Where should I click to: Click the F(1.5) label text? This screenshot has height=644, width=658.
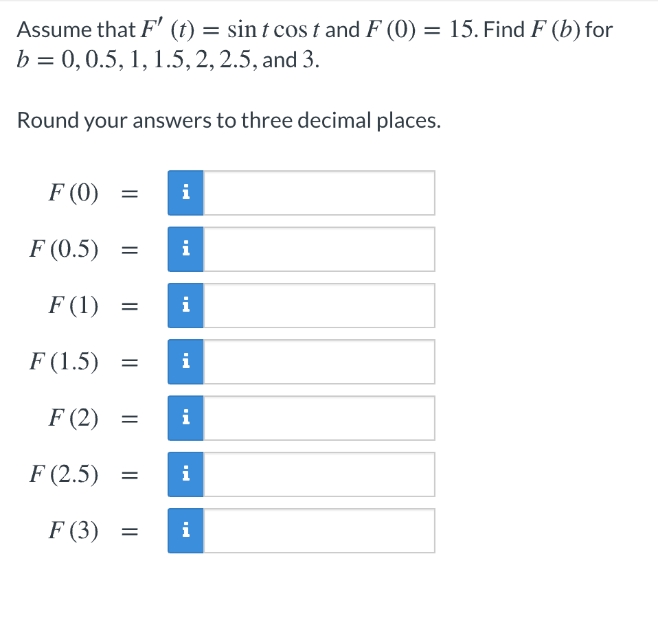click(65, 362)
